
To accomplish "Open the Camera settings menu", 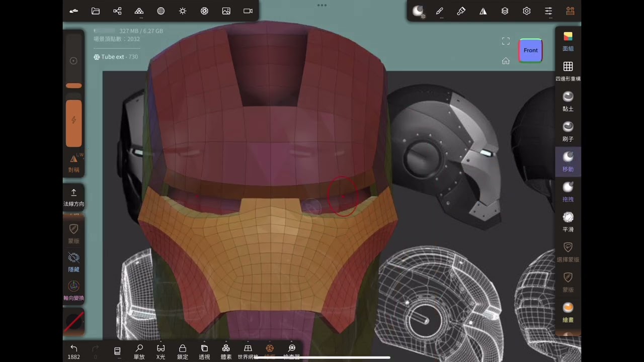I will pyautogui.click(x=248, y=11).
